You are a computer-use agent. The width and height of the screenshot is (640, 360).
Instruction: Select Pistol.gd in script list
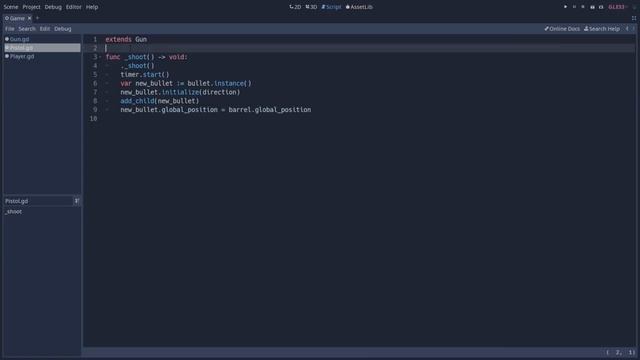tap(42, 48)
